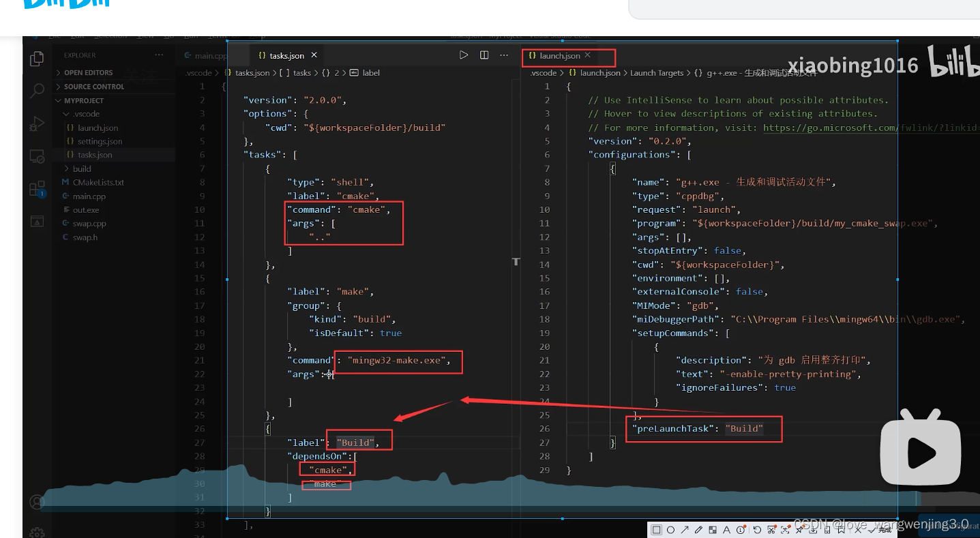
Task: Select the rectangle annotation tool
Action: (657, 530)
